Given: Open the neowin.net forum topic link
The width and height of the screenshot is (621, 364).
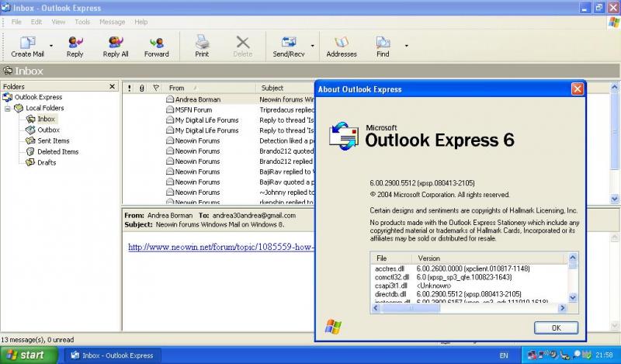Looking at the screenshot, I should (221, 247).
